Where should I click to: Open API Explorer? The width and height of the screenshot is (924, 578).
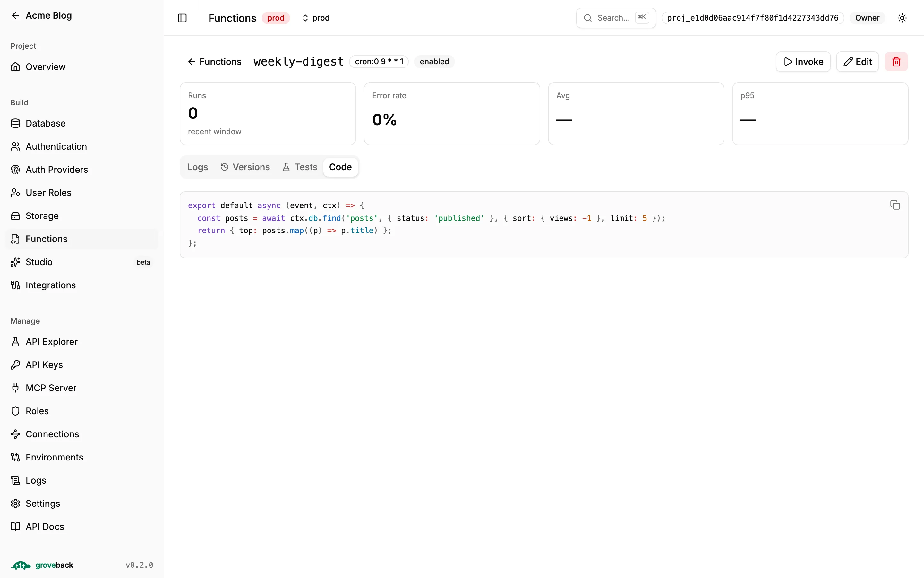click(82, 342)
